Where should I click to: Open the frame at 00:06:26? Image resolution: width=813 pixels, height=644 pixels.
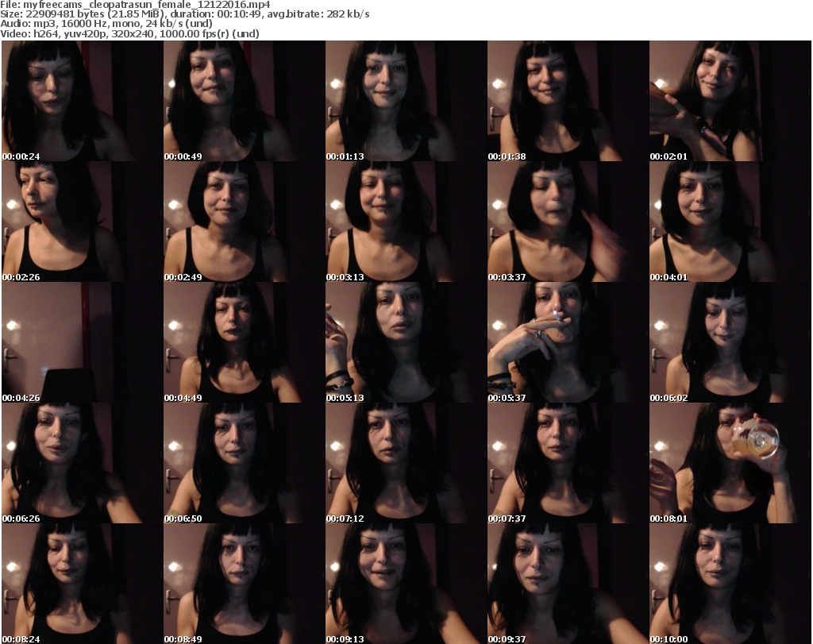pyautogui.click(x=82, y=463)
